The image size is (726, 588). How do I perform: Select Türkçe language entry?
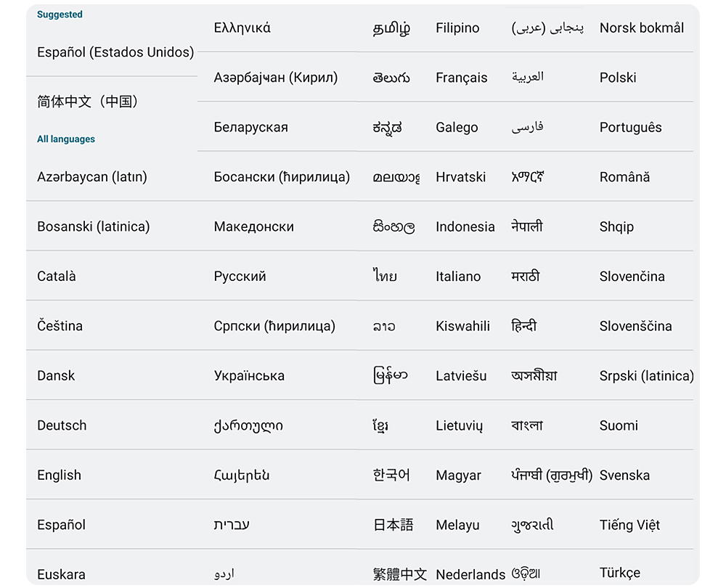(x=620, y=573)
